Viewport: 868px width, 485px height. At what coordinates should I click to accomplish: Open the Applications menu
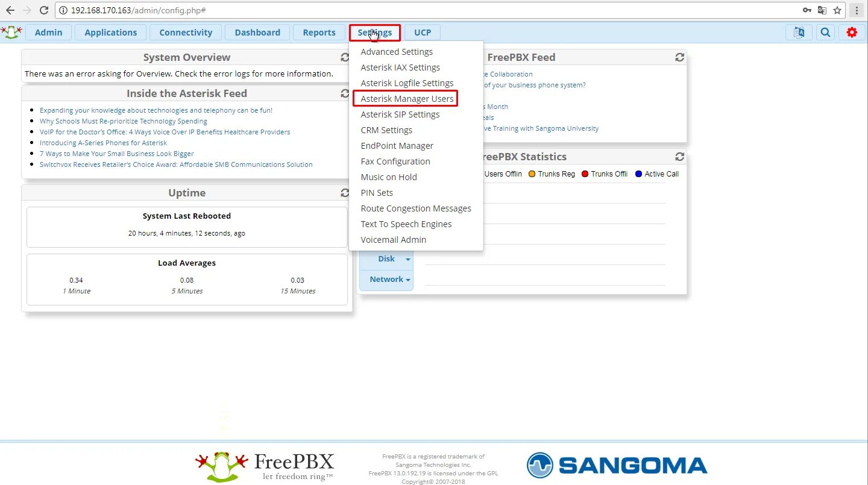coord(111,33)
